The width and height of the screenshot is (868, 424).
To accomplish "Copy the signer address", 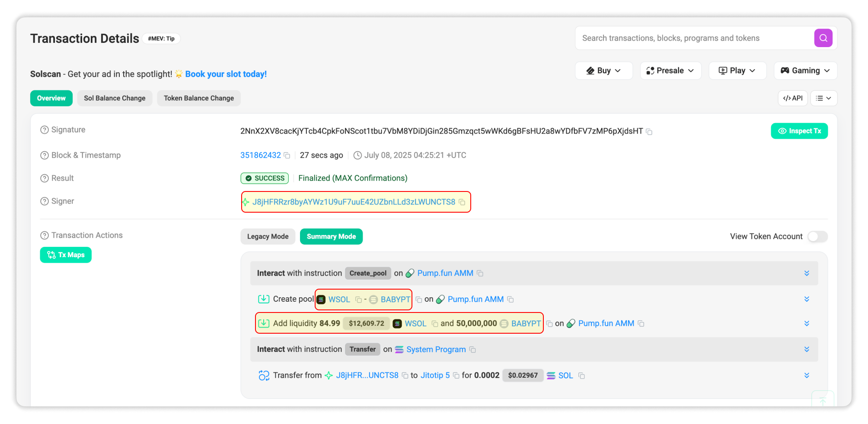I will click(462, 202).
